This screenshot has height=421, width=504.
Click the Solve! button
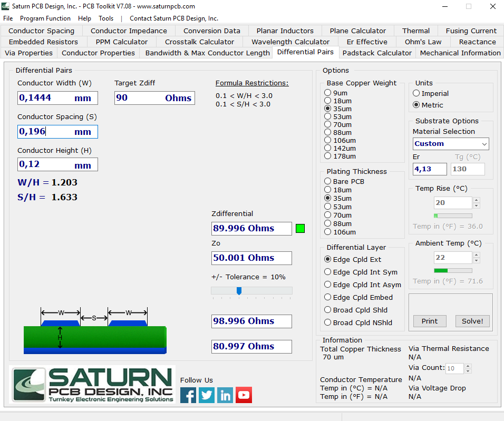pyautogui.click(x=472, y=321)
